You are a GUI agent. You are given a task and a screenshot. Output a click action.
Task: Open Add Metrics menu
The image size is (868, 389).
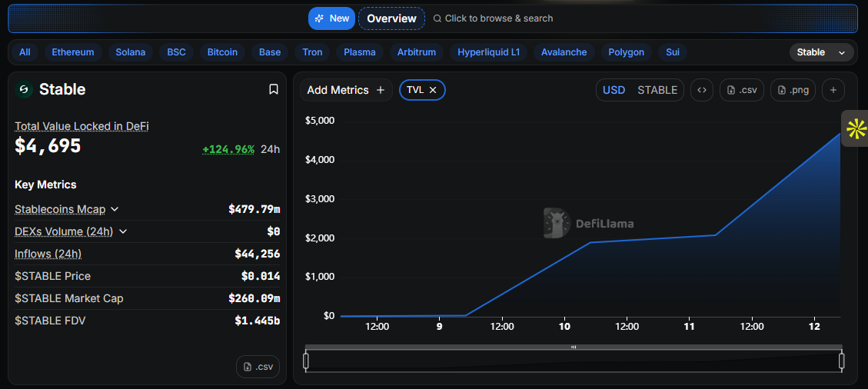coord(345,90)
